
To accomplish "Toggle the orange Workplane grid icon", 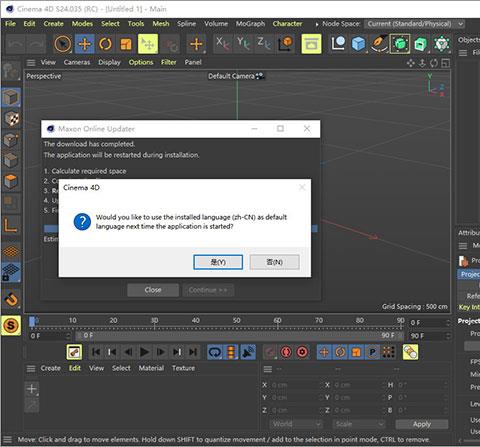I will [x=11, y=251].
